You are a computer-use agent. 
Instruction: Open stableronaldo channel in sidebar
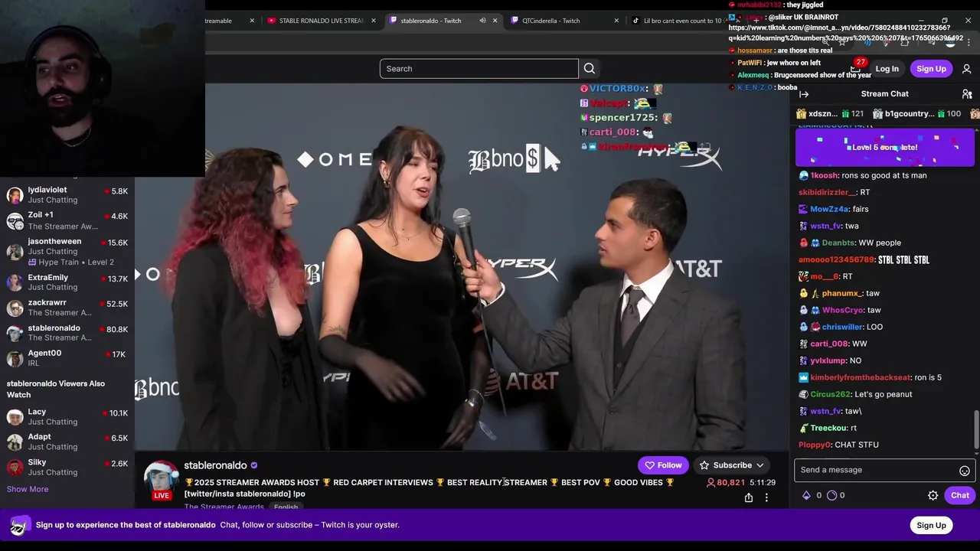(x=67, y=332)
